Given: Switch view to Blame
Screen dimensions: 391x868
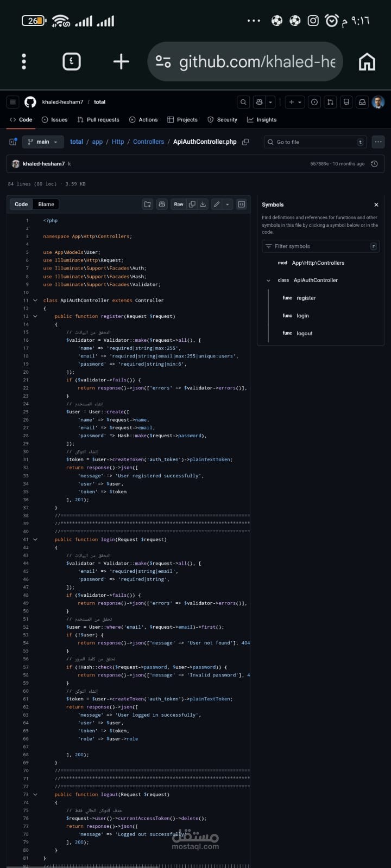Looking at the screenshot, I should coord(46,205).
